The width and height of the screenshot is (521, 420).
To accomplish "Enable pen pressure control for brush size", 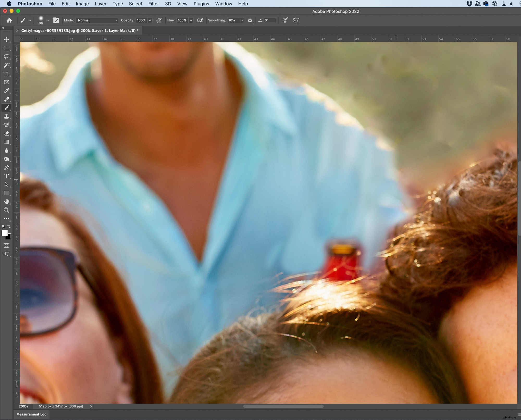I will pyautogui.click(x=285, y=20).
